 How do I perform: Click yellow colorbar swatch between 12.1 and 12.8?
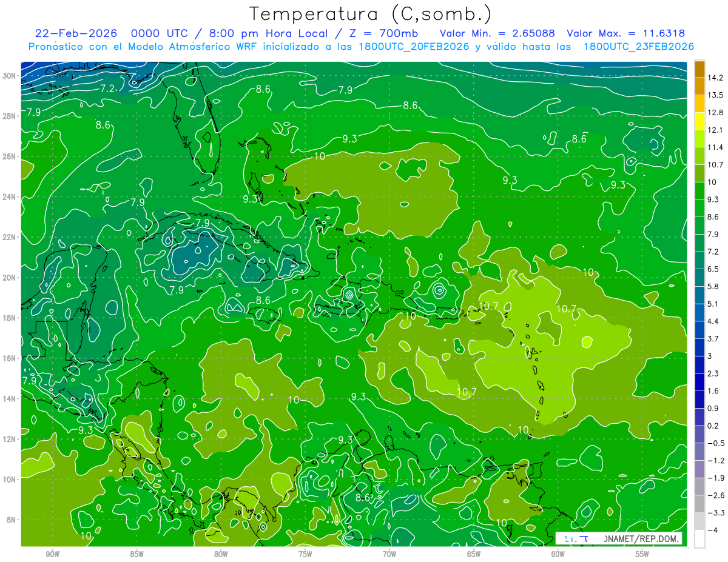coord(699,121)
